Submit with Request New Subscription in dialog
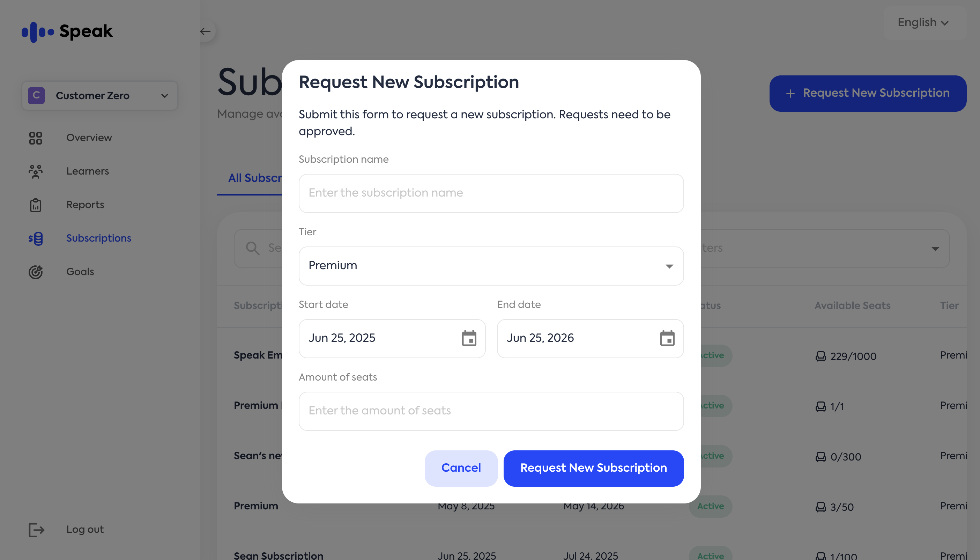 (x=593, y=468)
